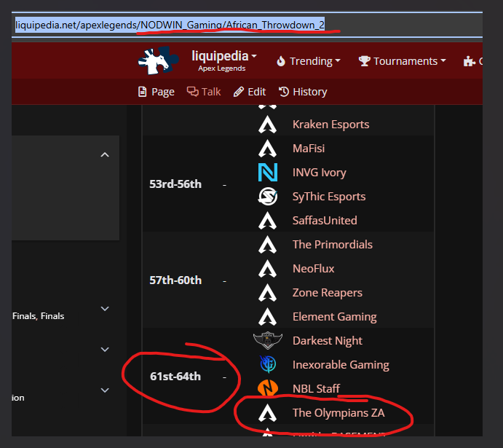Click the page document icon beside Page

click(x=142, y=92)
